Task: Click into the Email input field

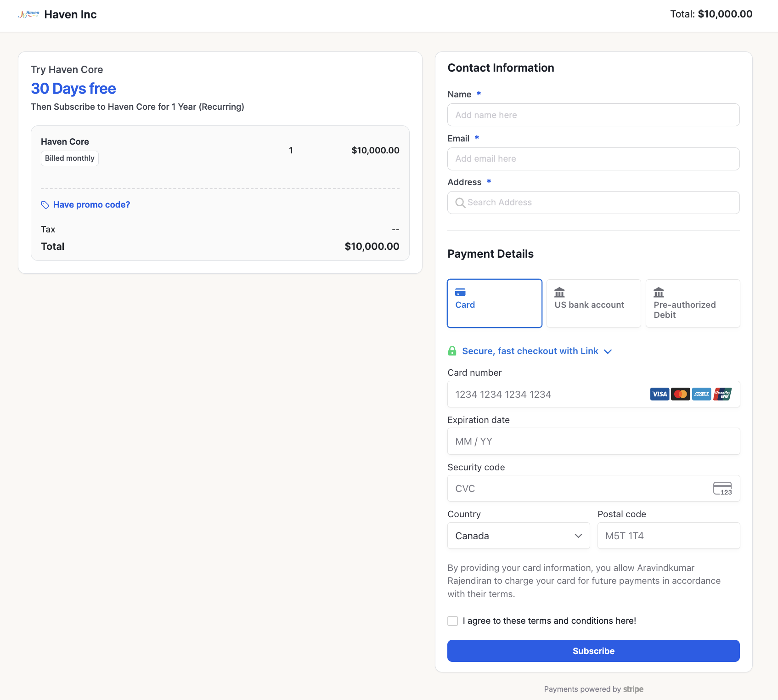Action: tap(593, 159)
